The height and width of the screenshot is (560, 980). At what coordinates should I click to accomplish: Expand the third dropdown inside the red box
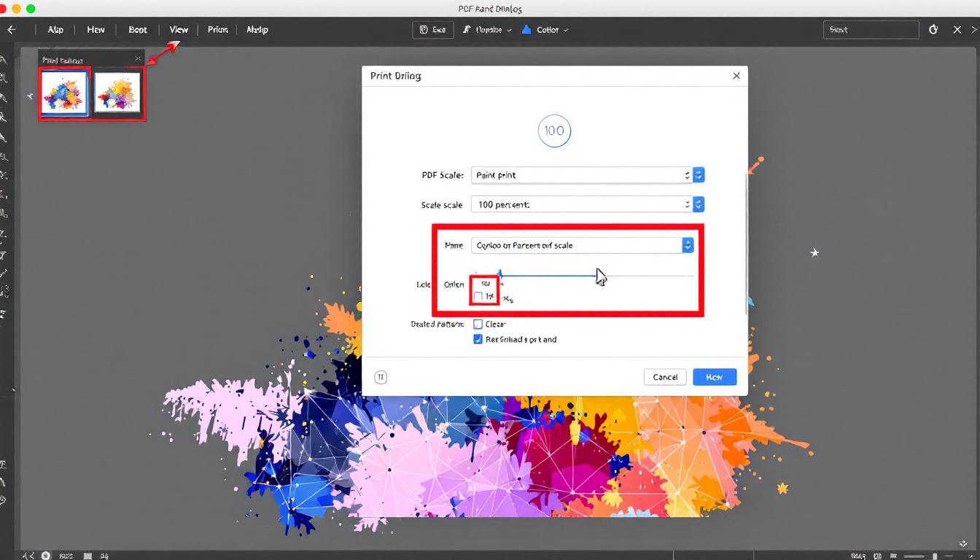tap(687, 246)
